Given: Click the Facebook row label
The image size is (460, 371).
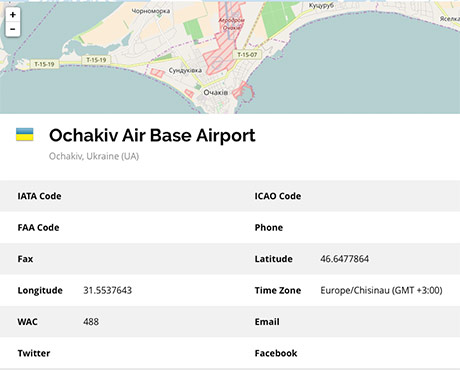Looking at the screenshot, I should [x=276, y=353].
